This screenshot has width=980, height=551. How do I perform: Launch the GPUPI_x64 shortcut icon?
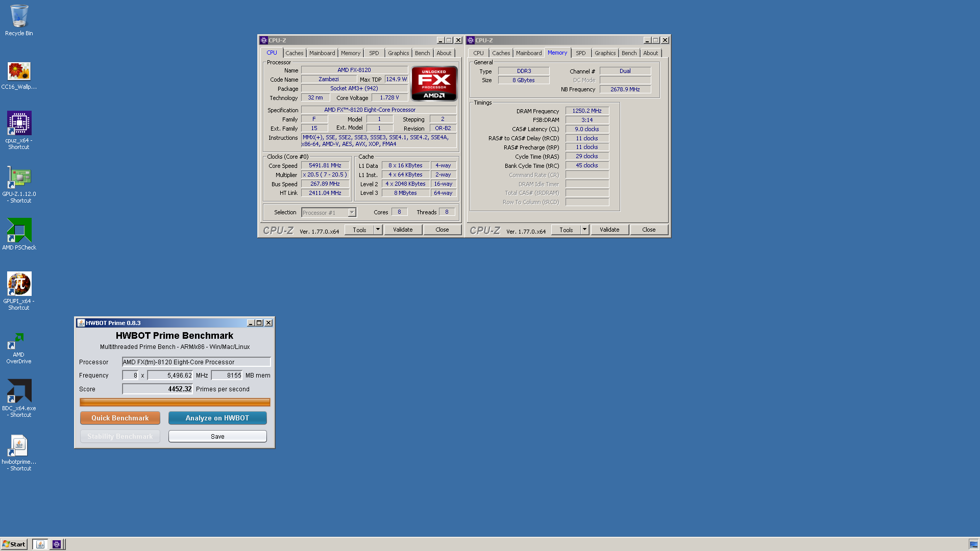[x=19, y=284]
